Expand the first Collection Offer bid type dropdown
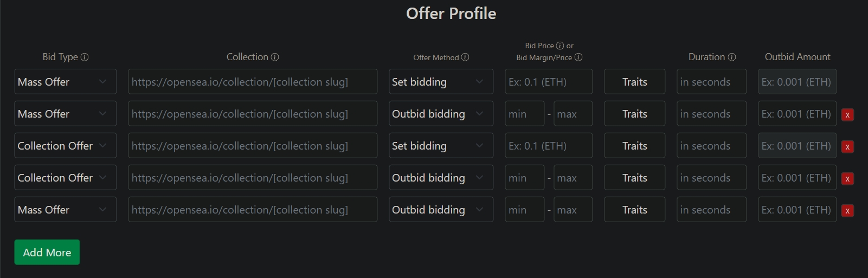 coord(65,146)
